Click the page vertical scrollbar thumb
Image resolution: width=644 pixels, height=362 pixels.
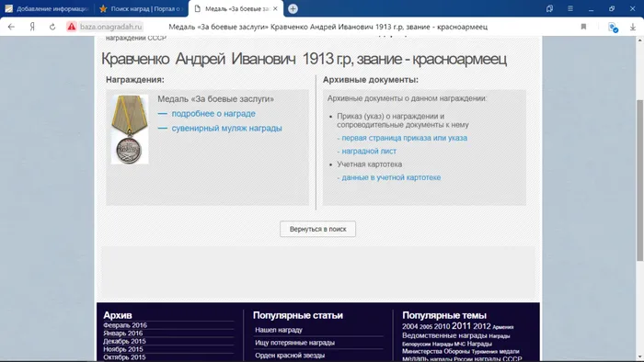640,179
